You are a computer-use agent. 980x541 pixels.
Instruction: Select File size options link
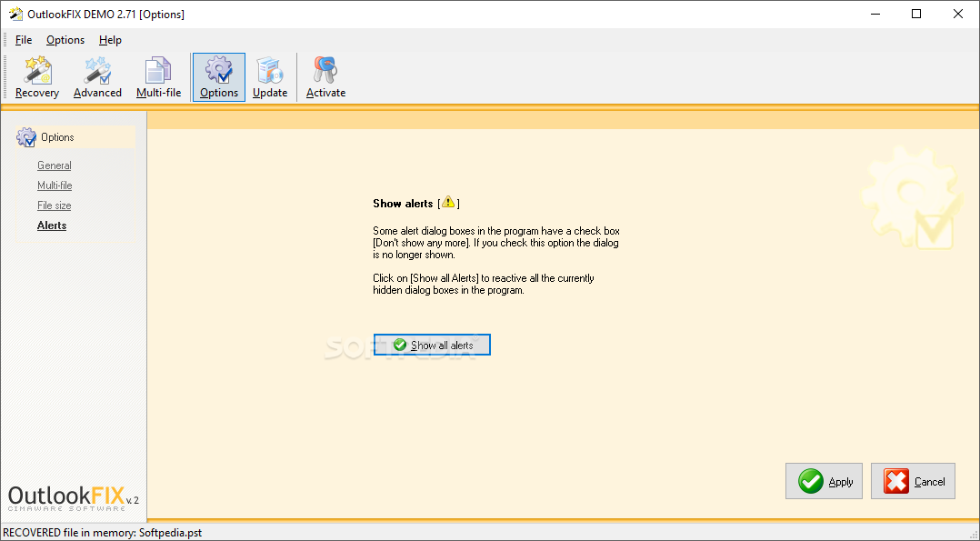click(x=54, y=205)
